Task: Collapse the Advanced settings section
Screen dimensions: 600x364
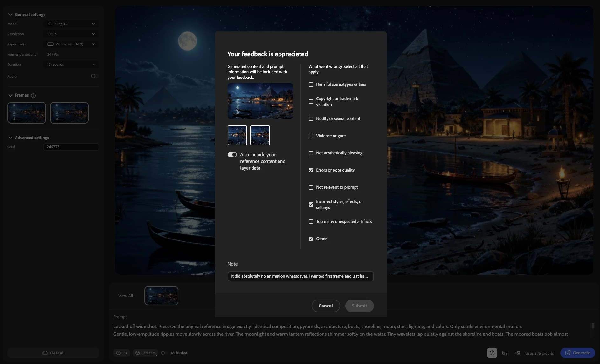Action: 10,138
